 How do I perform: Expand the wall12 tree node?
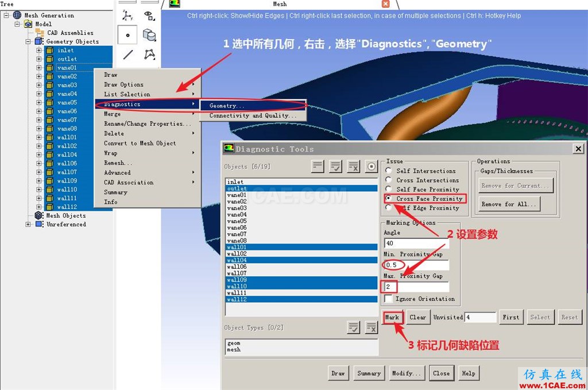[39, 207]
